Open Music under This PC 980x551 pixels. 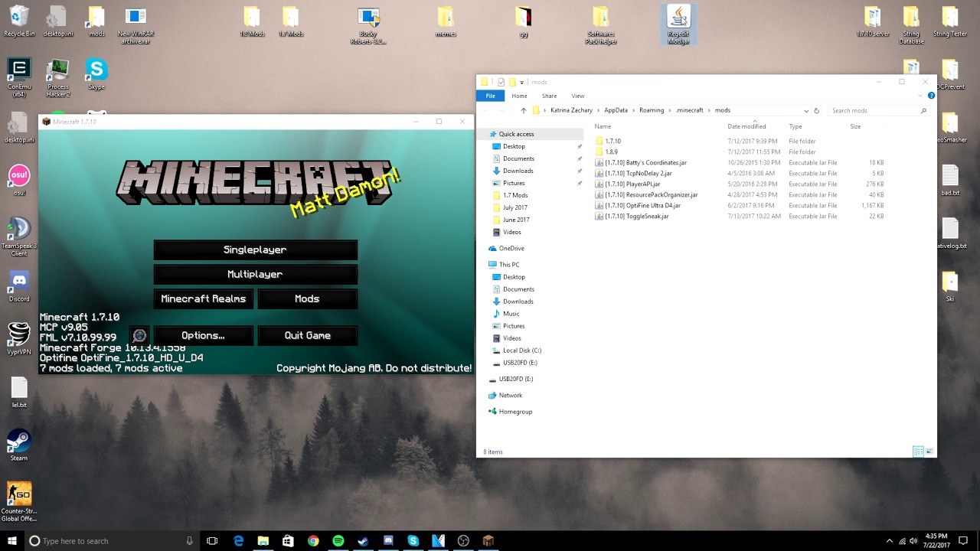pos(511,313)
